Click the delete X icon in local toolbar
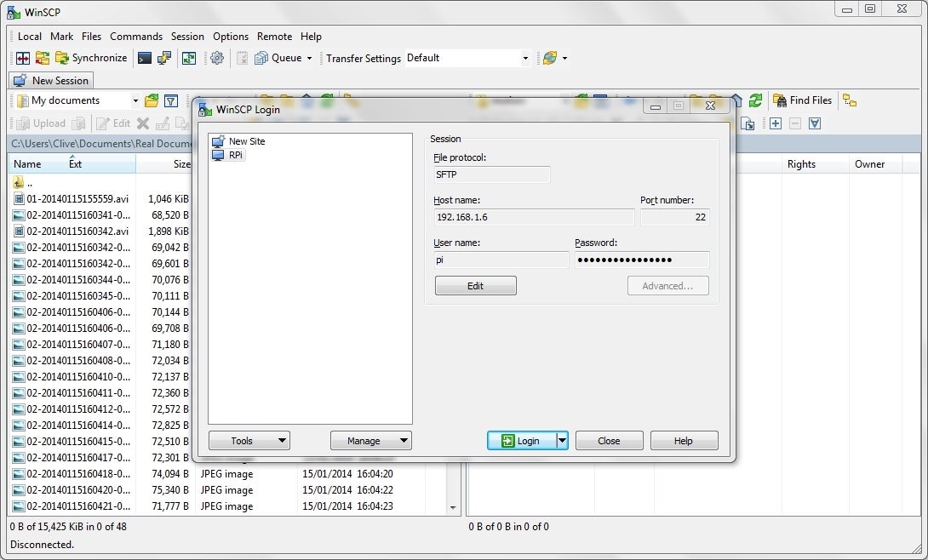The image size is (928, 560). click(x=143, y=123)
